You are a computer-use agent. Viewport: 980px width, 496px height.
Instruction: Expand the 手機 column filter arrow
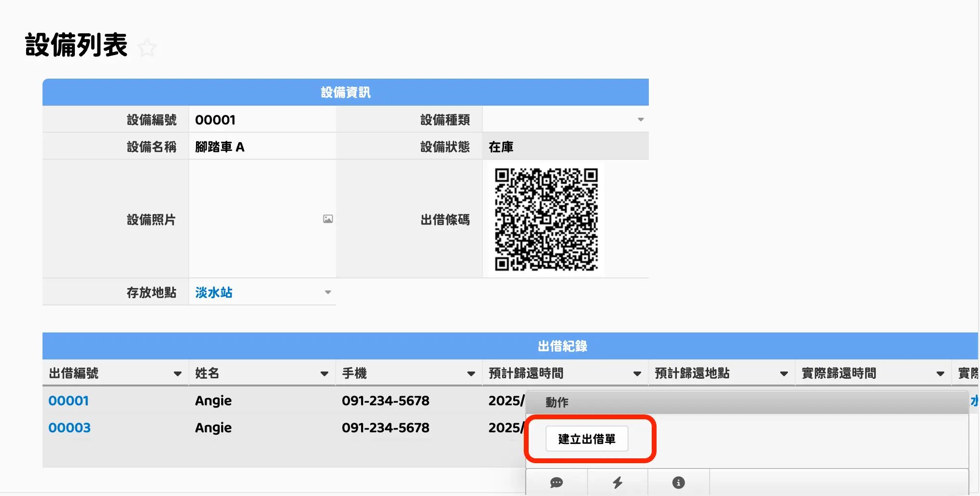471,373
